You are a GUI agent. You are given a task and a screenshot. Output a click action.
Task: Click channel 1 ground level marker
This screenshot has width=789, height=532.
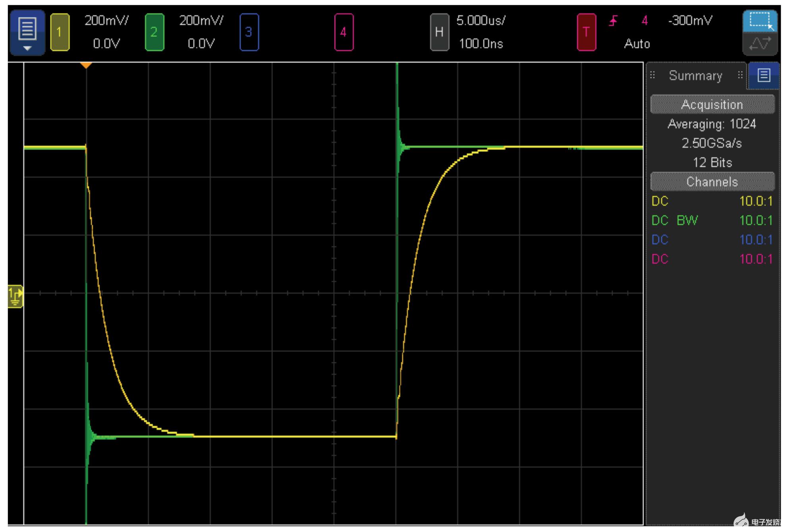[x=15, y=297]
